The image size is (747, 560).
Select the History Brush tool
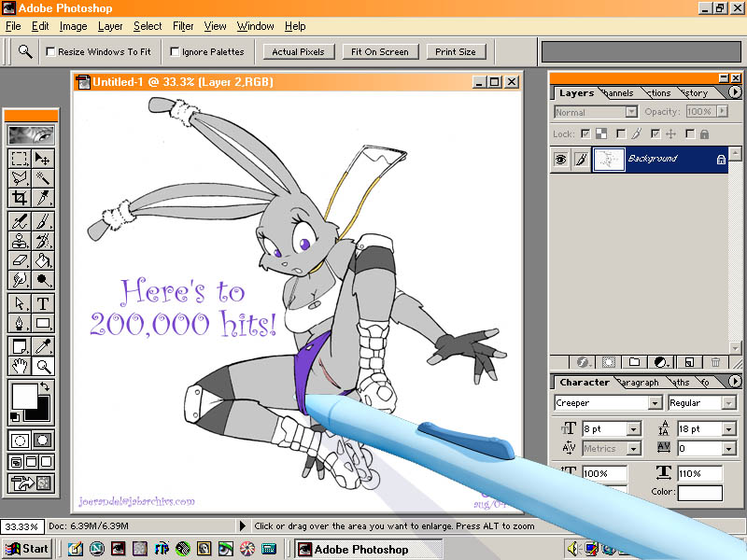(x=43, y=241)
